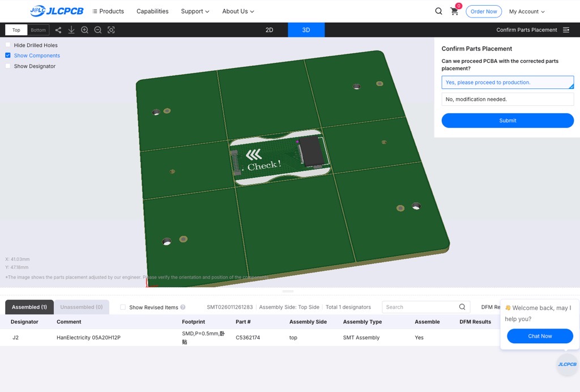The width and height of the screenshot is (580, 392).
Task: Zoom out of the PCB view
Action: click(98, 30)
